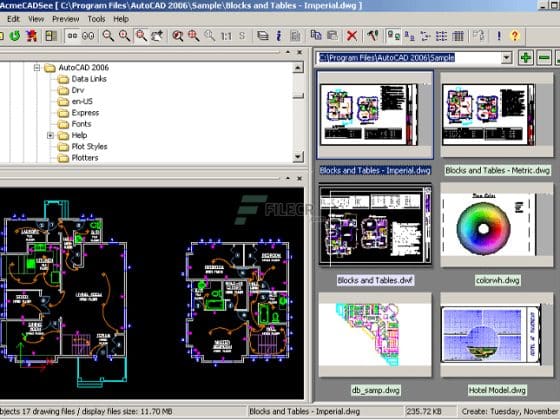Click the fit-to-window magnifier with red cross
The image size is (560, 420).
[194, 36]
